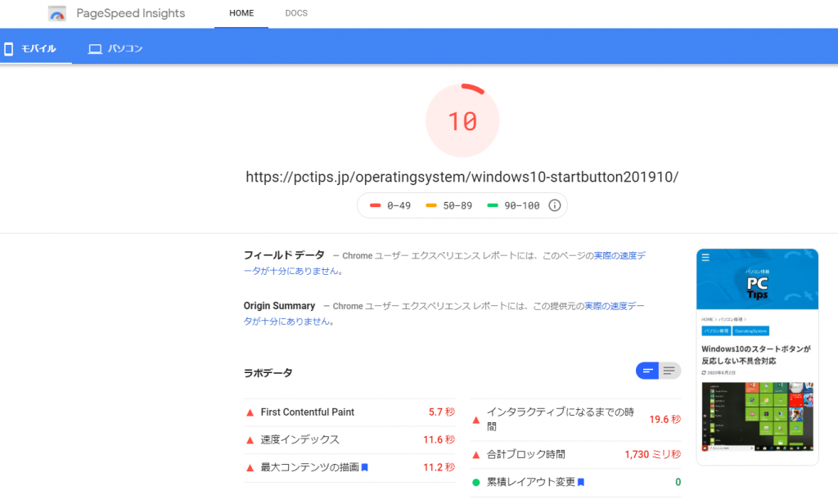
Task: Click the 速度インデックス metric row
Action: 349,440
